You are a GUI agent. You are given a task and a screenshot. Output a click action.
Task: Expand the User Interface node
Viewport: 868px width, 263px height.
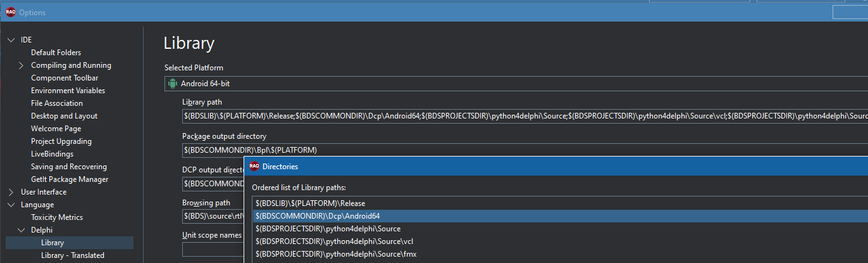click(x=11, y=192)
